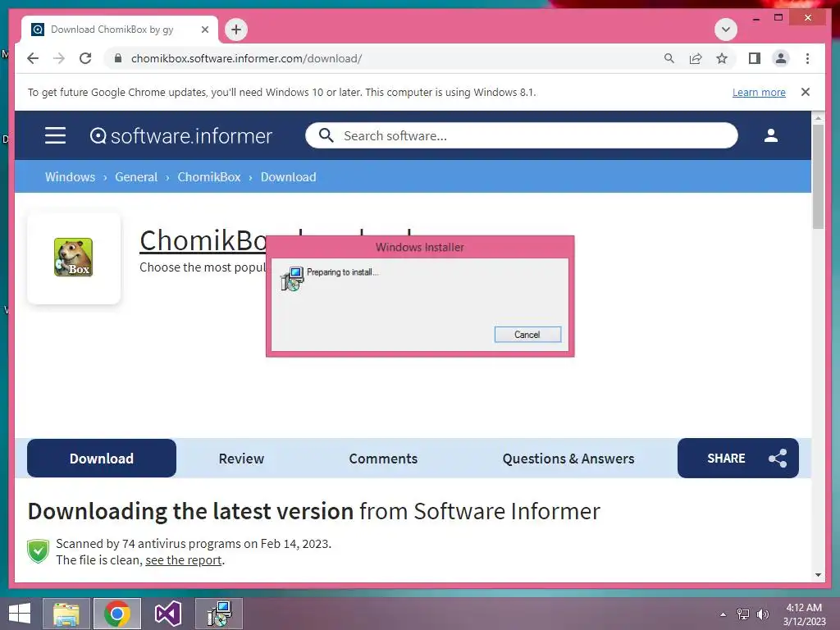This screenshot has width=840, height=630.
Task: Open the site user account icon
Action: tap(771, 135)
